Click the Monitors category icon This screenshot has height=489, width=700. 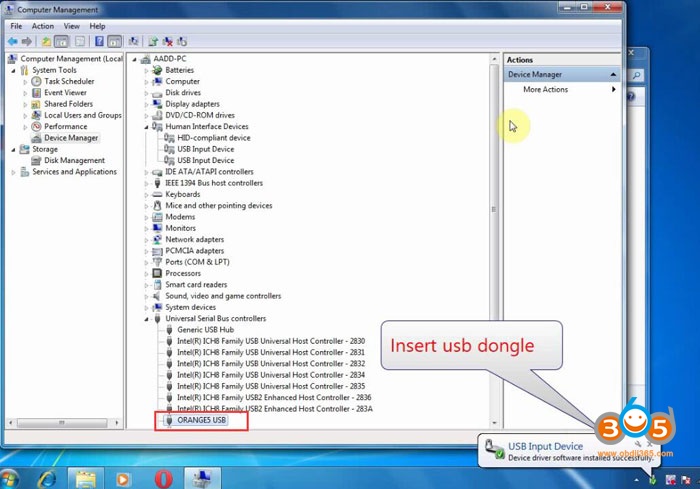tap(157, 228)
